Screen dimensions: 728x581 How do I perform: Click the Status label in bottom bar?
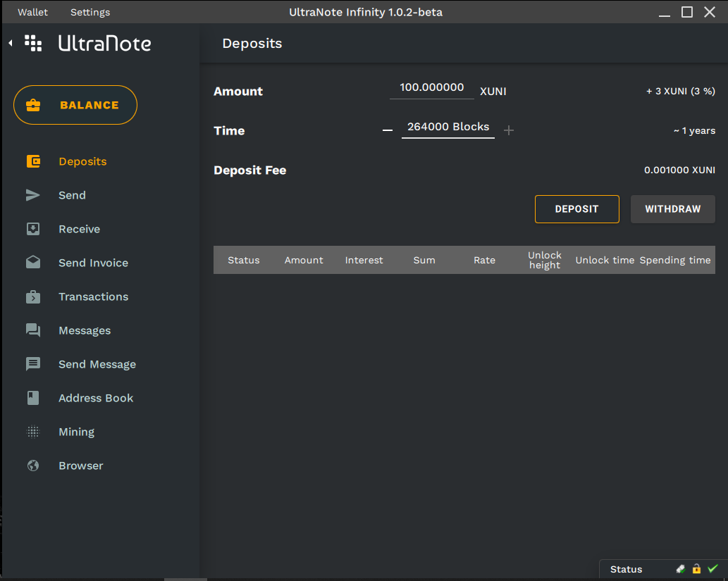click(626, 570)
